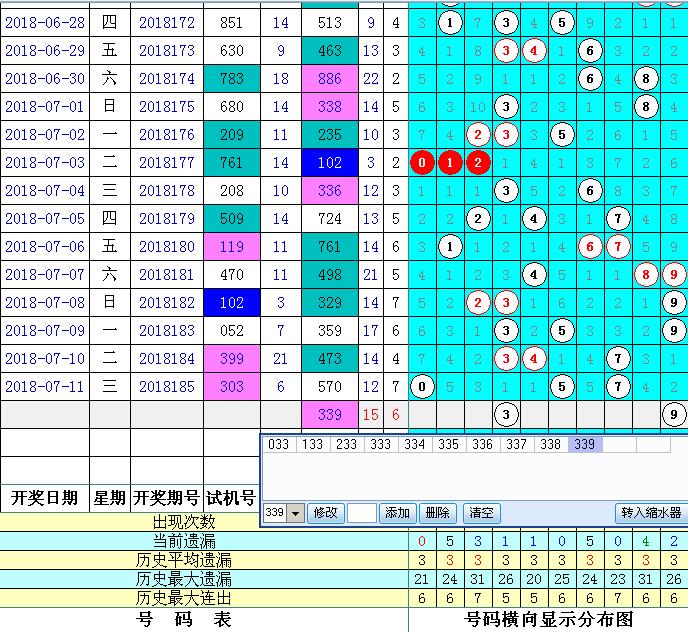
Task: Click the pink 886 cell in row 2018174
Action: (x=330, y=79)
